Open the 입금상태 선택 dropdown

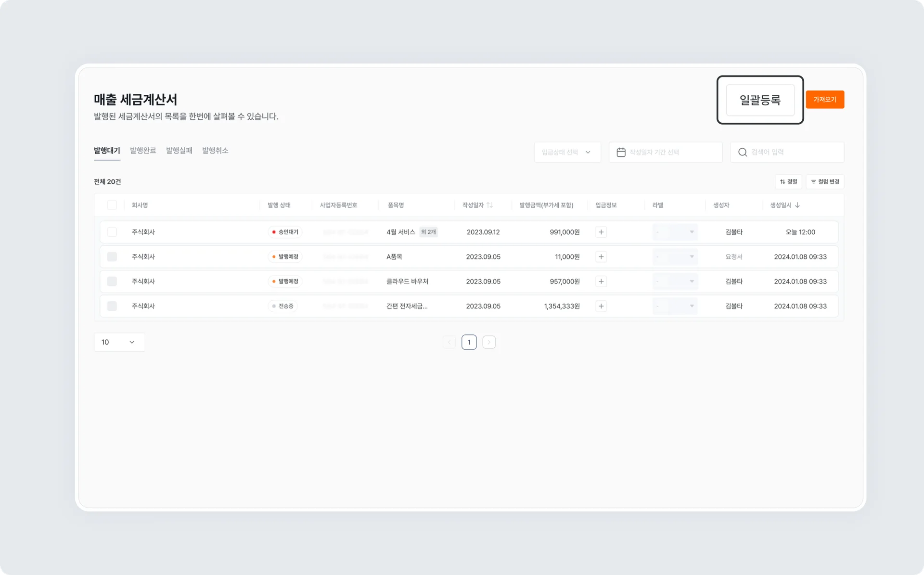[x=567, y=152]
